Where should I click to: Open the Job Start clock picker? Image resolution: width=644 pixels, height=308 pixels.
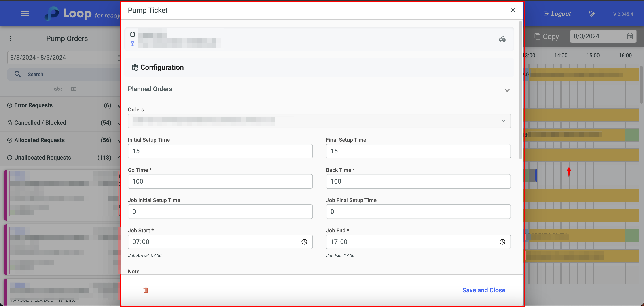tap(304, 242)
